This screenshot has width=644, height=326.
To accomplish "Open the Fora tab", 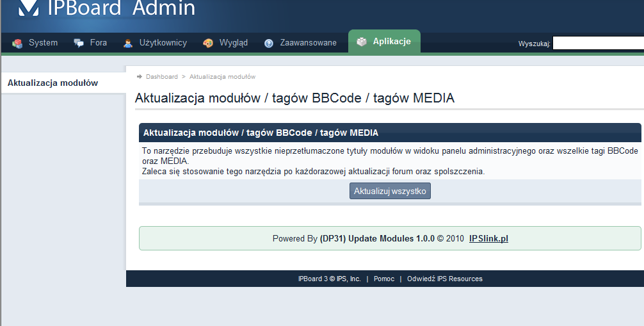I will tap(90, 43).
